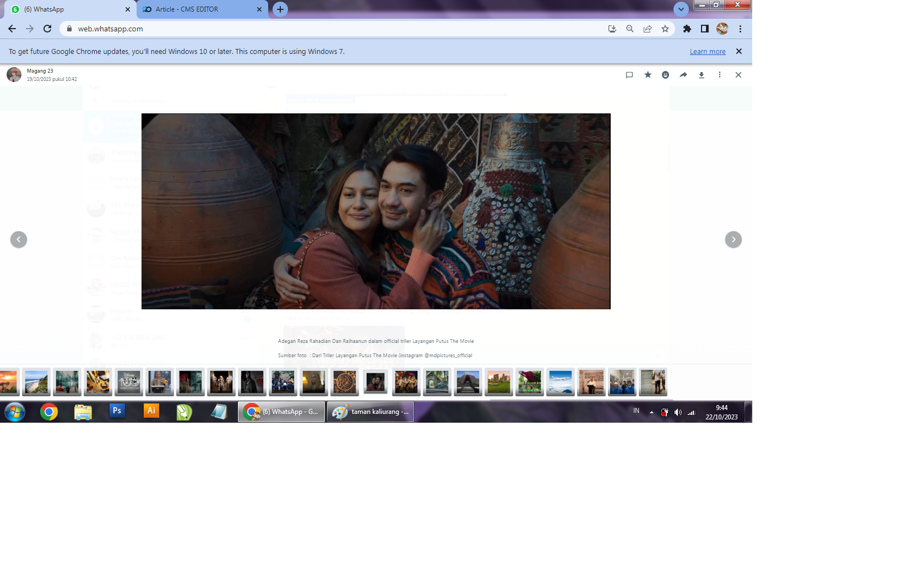Show the previous media image

click(x=19, y=239)
